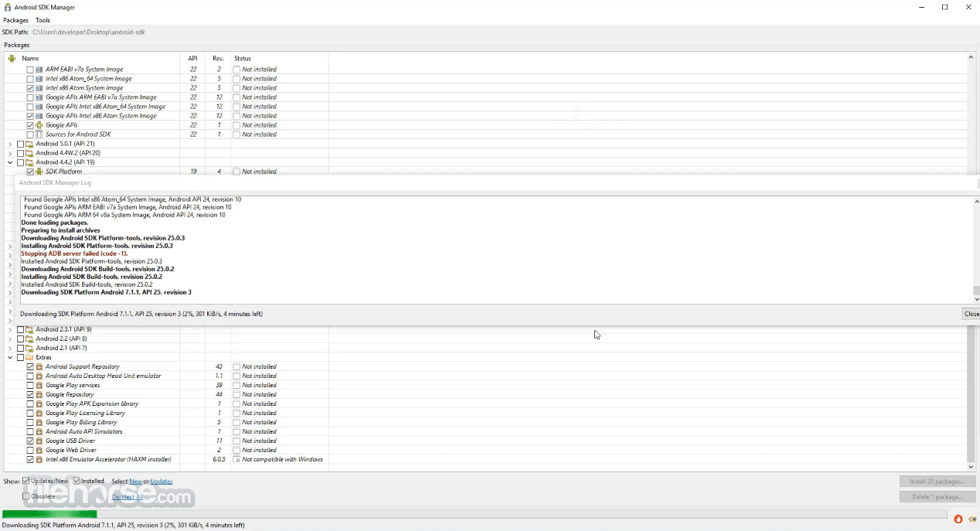980x531 pixels.
Task: Click the Google Web Driver package icon
Action: 39,450
